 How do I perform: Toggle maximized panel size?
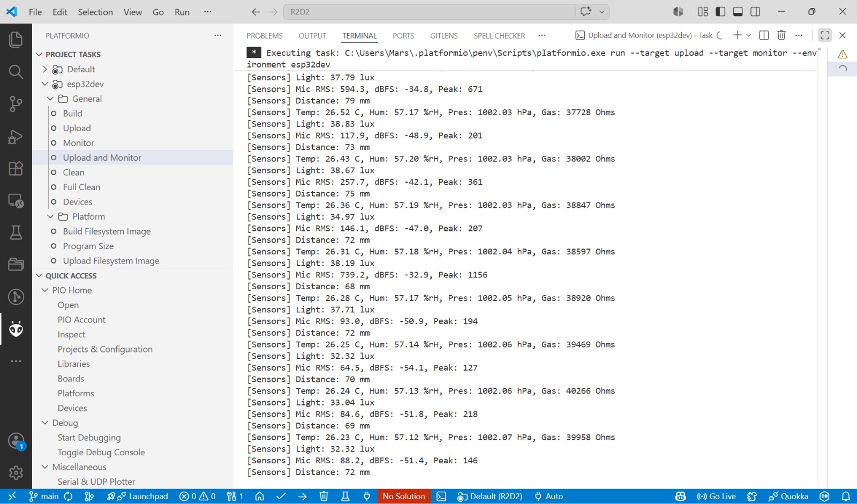pyautogui.click(x=825, y=35)
